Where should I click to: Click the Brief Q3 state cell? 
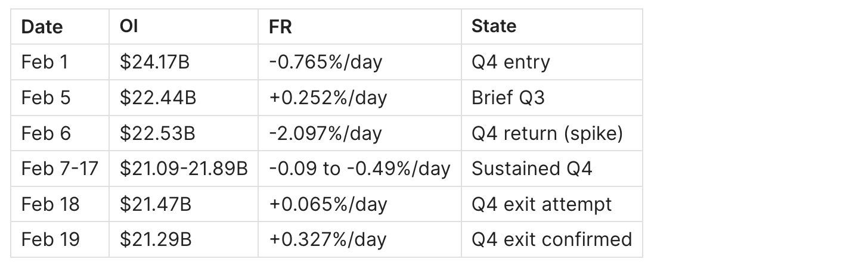(508, 98)
